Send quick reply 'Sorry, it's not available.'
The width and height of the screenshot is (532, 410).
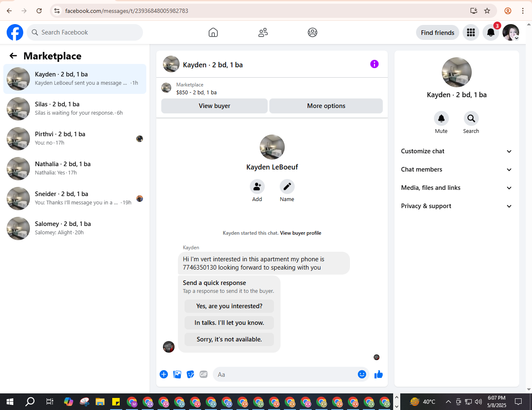pyautogui.click(x=229, y=339)
